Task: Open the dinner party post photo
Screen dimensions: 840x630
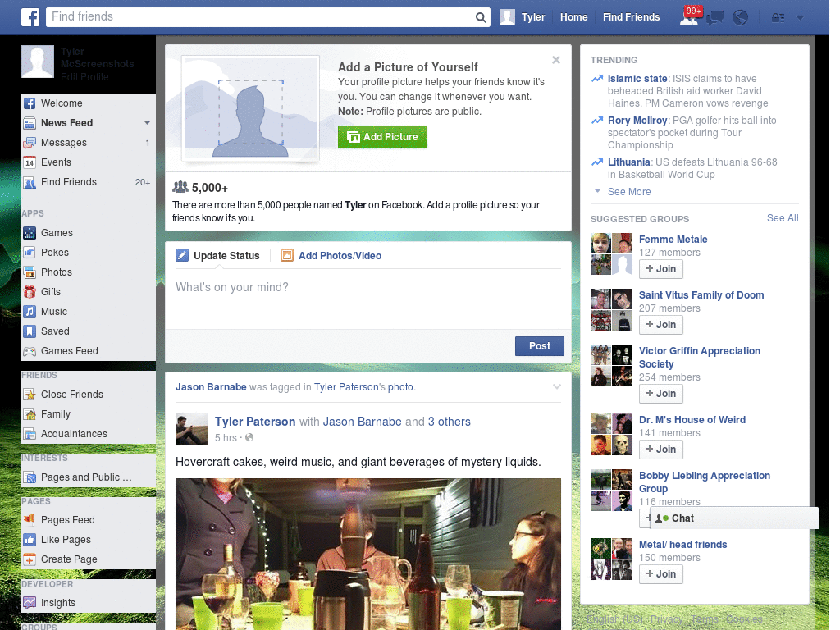Action: (368, 554)
